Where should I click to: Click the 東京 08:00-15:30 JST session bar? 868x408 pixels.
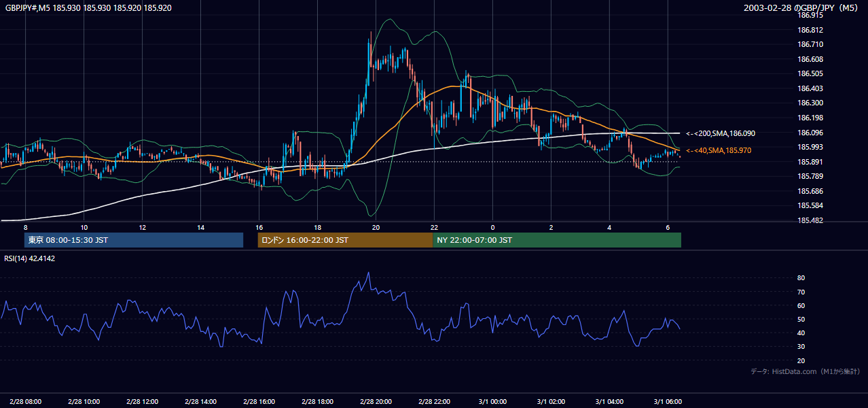[x=134, y=240]
